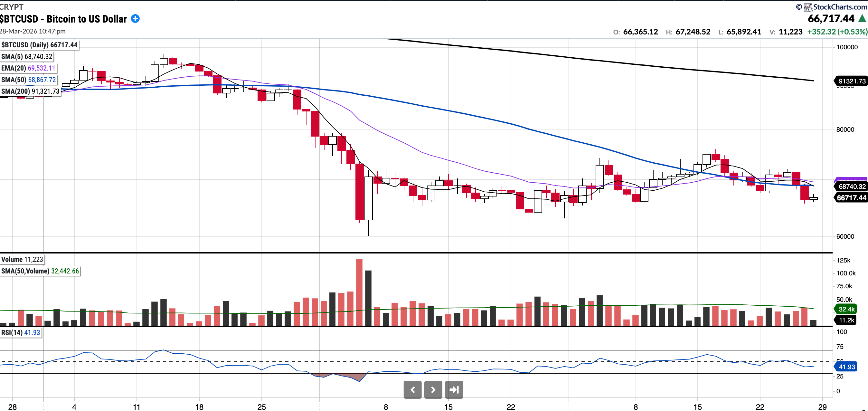Click the previous chart arrow button
Viewport: 868px width, 411px height.
point(412,390)
